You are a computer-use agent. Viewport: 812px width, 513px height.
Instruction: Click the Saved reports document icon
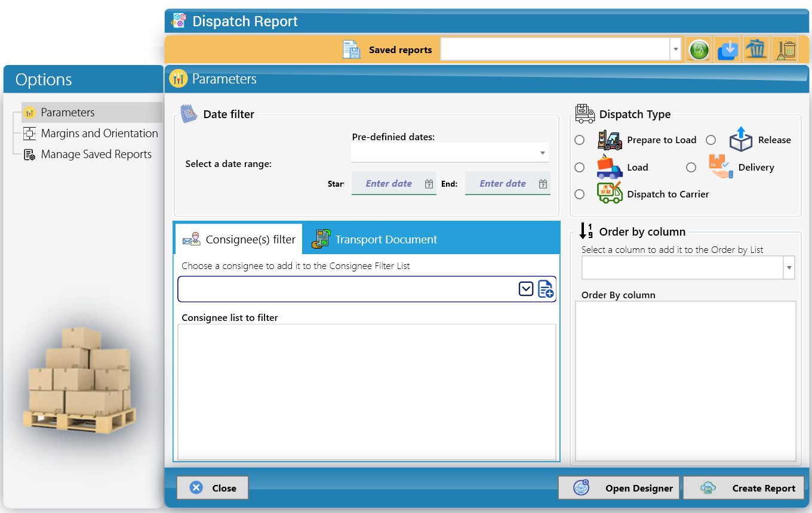point(352,50)
